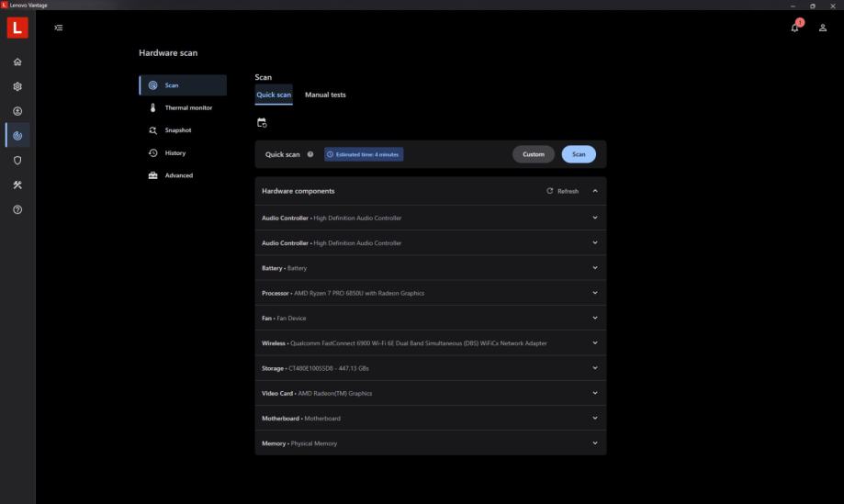Expand Memory row chevron

tap(595, 443)
